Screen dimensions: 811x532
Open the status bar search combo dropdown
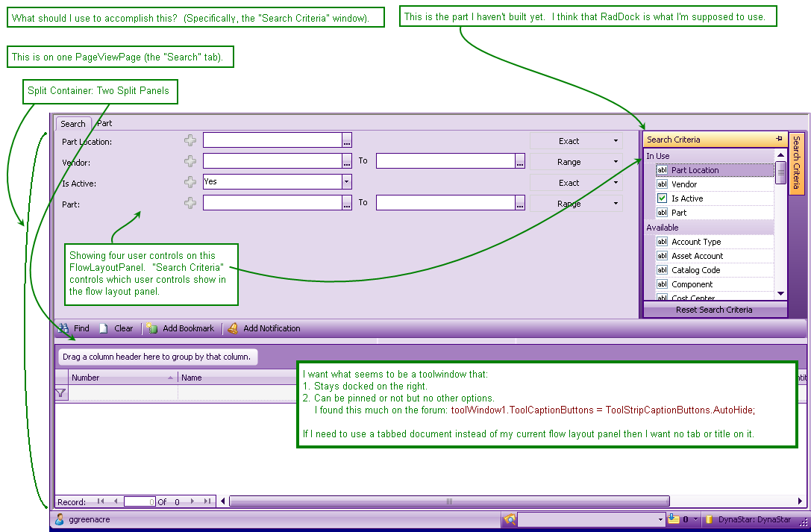pyautogui.click(x=660, y=519)
